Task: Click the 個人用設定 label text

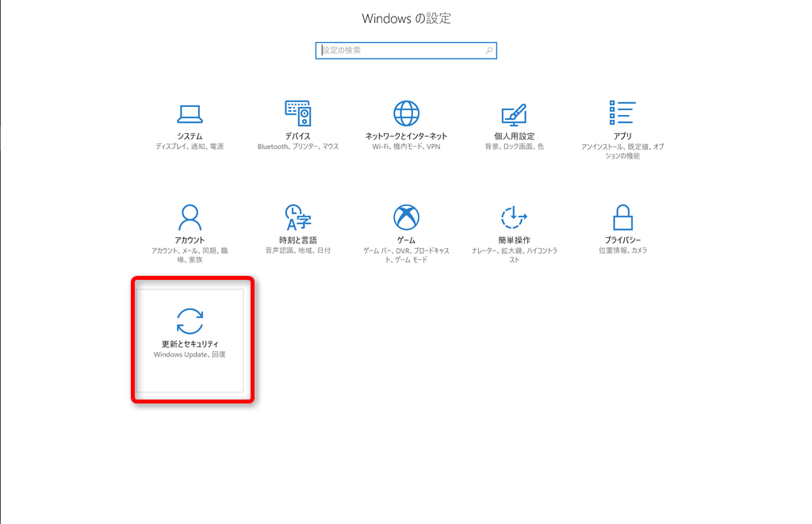Action: 514,136
